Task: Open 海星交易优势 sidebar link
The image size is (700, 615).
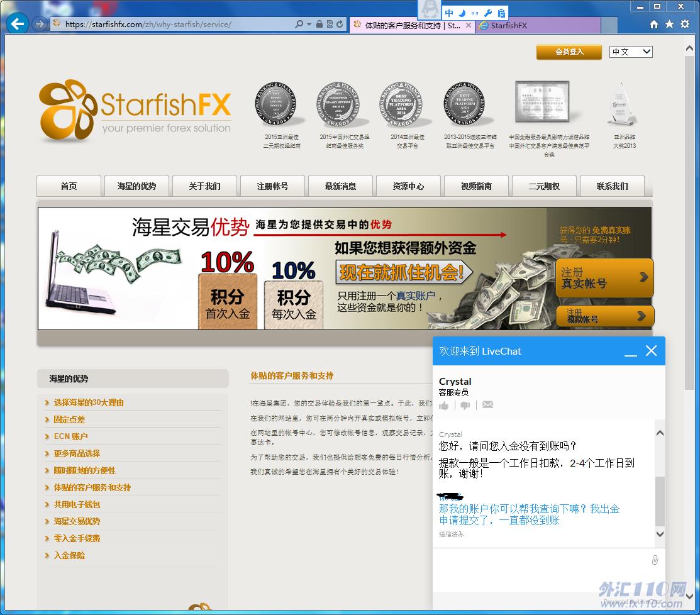Action: pyautogui.click(x=77, y=521)
